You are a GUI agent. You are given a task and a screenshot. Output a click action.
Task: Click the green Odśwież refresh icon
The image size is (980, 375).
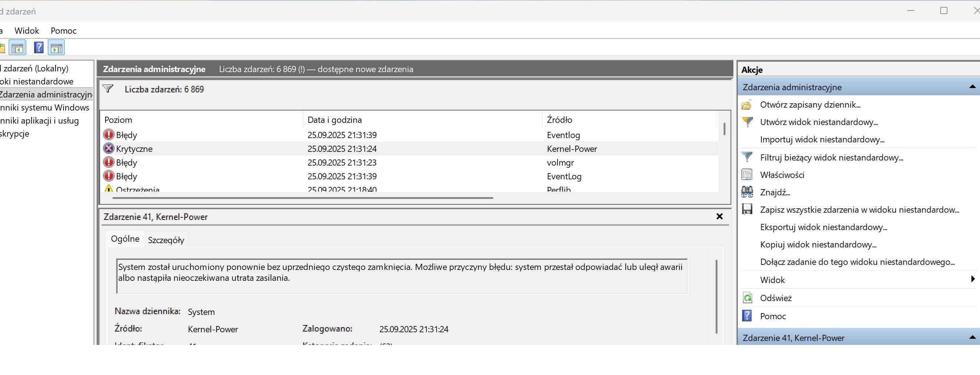pyautogui.click(x=747, y=298)
